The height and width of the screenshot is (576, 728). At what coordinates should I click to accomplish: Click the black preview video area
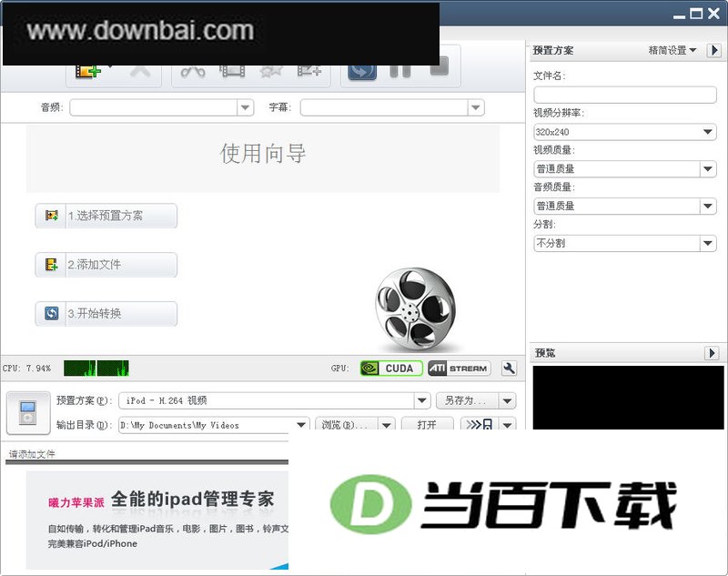pos(628,398)
